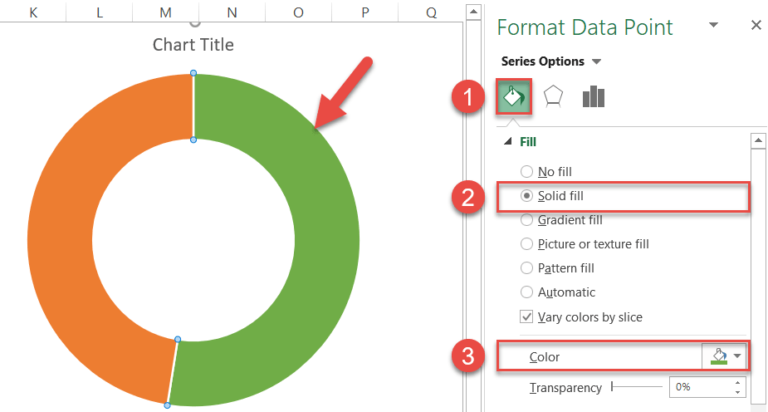Click the fill color paint bucket button
Viewport: 768px width, 412px height.
click(x=719, y=355)
